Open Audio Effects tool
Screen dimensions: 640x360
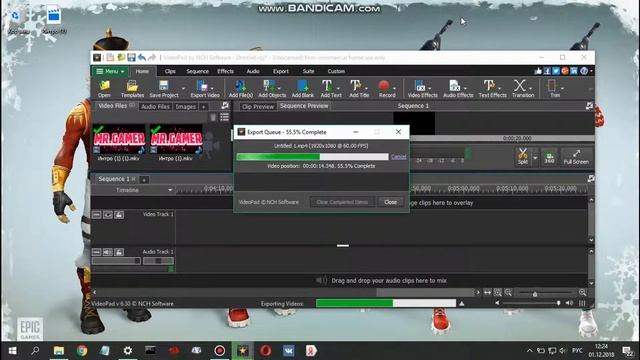click(456, 88)
